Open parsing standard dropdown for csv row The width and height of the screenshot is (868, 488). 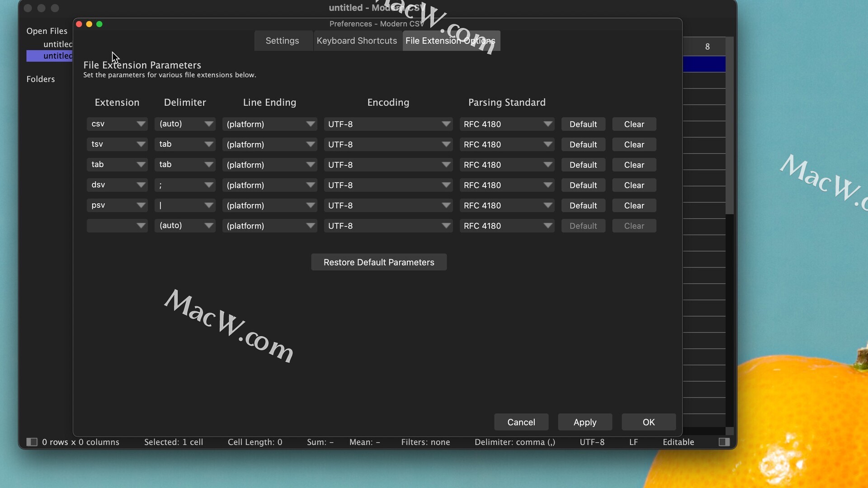click(507, 124)
